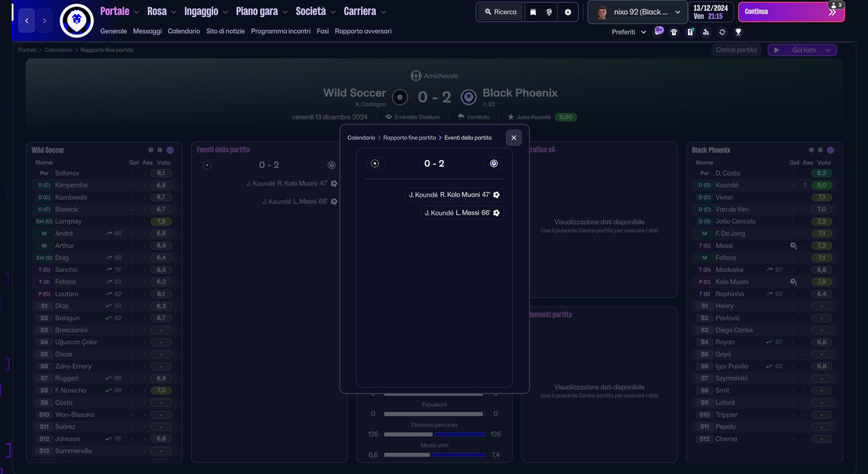Screen dimensions: 868x474
Task: Open the Generale tab
Action: [x=113, y=31]
